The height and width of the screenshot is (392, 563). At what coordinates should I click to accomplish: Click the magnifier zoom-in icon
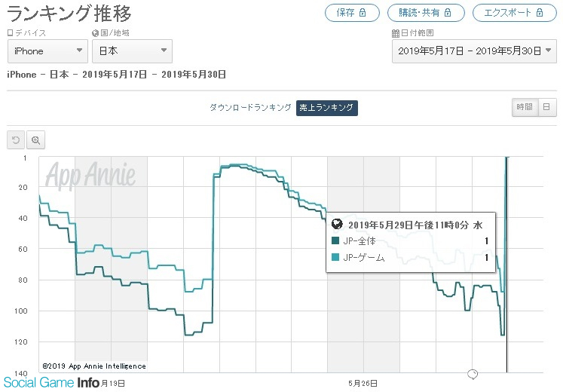(35, 140)
